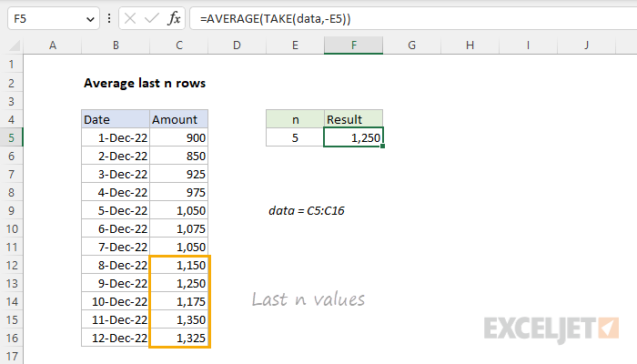Click the formula bar options dots

[109, 18]
